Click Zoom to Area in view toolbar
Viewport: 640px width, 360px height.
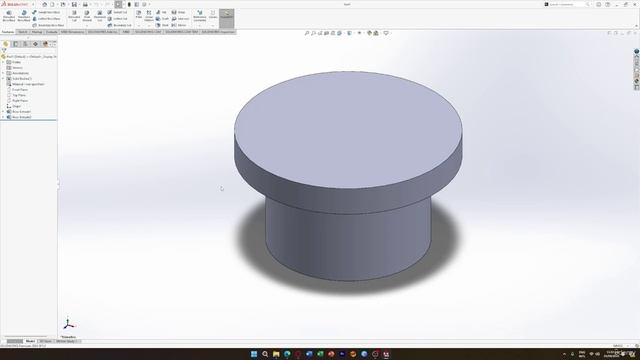coord(313,33)
